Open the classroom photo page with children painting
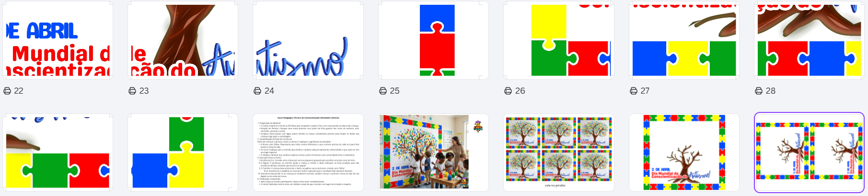 pos(433,152)
